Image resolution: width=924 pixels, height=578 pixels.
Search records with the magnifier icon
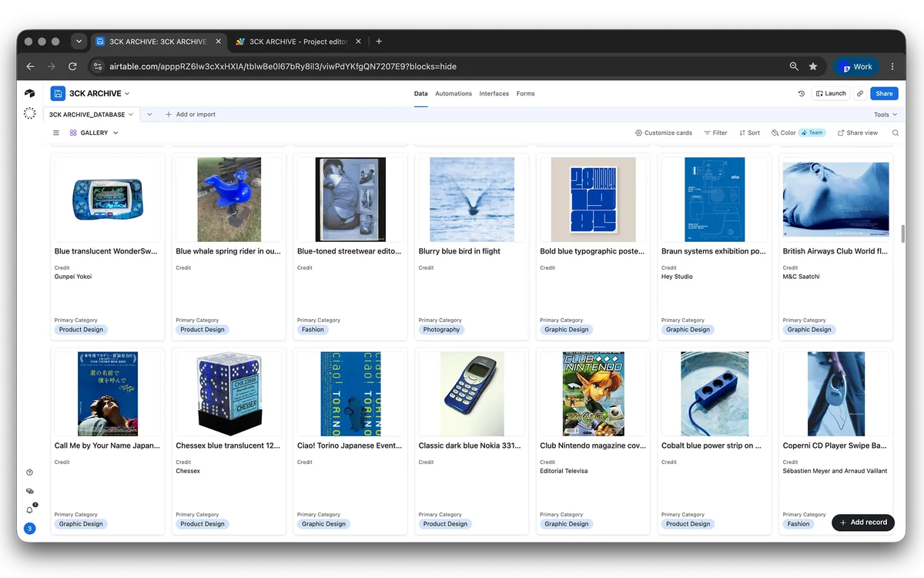896,133
